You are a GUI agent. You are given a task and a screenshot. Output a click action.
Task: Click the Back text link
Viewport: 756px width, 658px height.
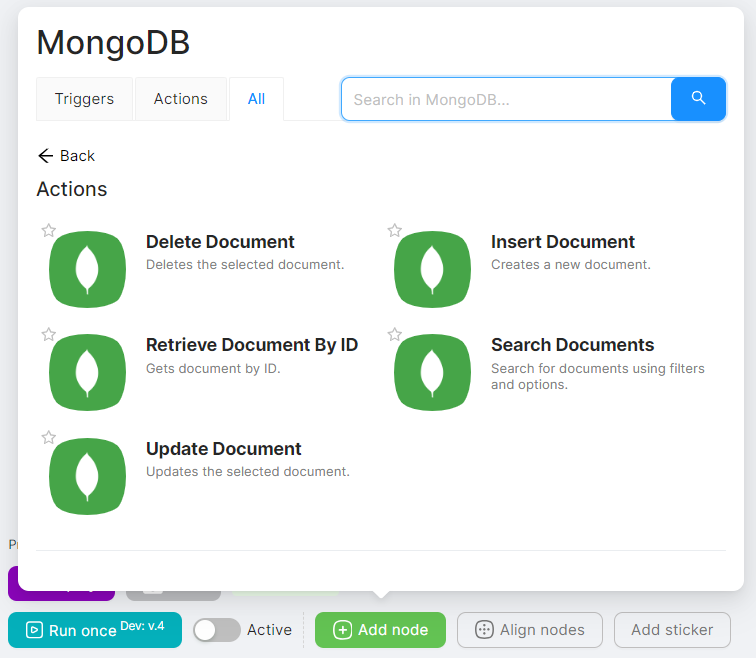pyautogui.click(x=77, y=156)
